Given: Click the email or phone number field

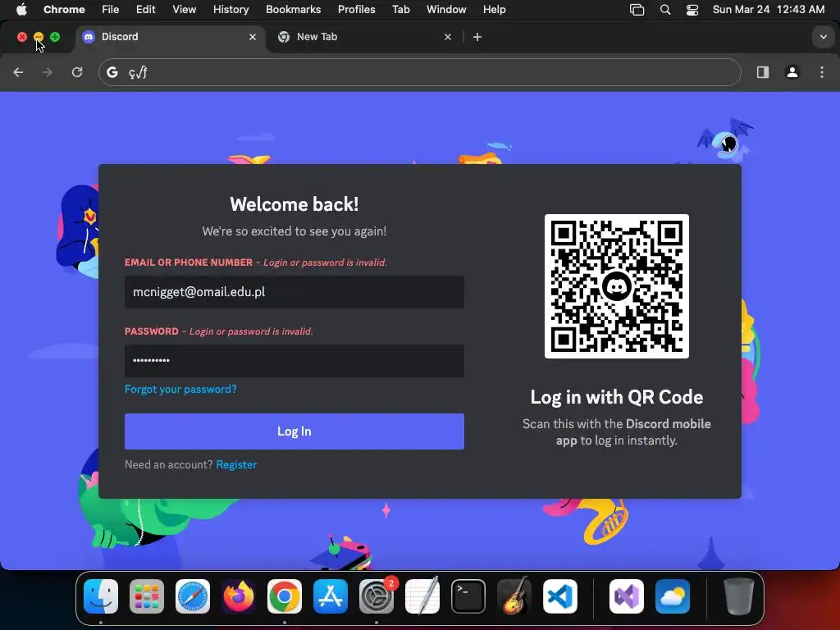Looking at the screenshot, I should tap(294, 292).
